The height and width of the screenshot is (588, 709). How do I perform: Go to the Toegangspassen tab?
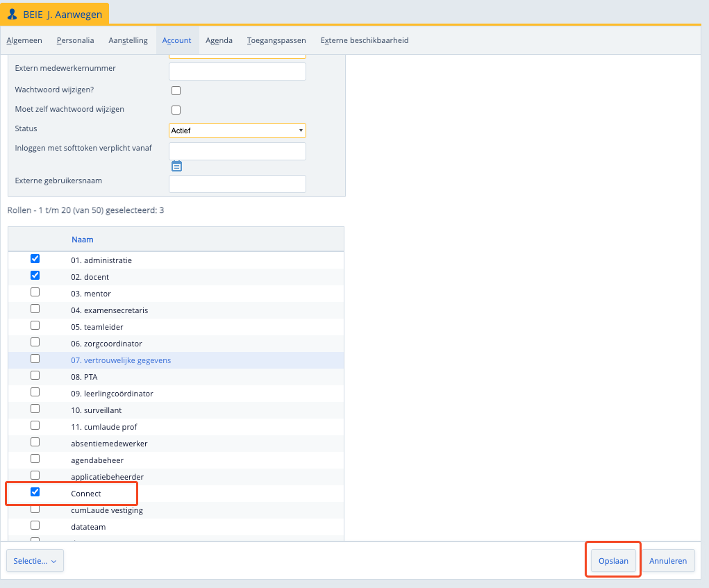276,40
